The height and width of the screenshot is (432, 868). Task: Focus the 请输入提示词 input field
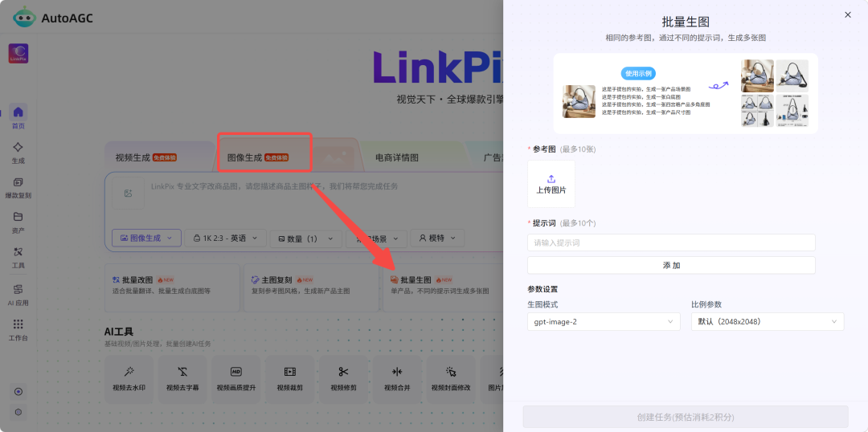pos(671,242)
